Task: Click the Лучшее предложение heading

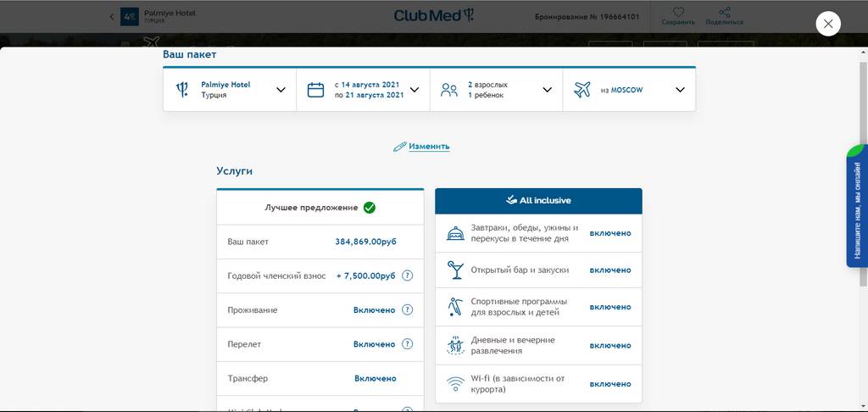Action: click(x=311, y=208)
